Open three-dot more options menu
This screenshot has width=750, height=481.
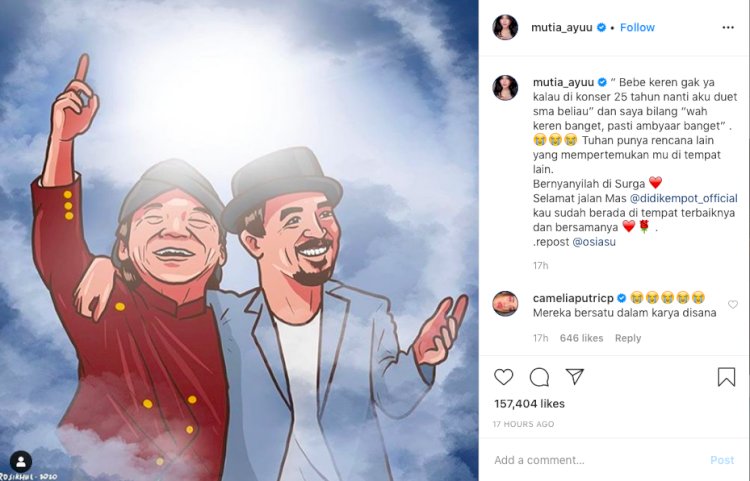coord(728,28)
